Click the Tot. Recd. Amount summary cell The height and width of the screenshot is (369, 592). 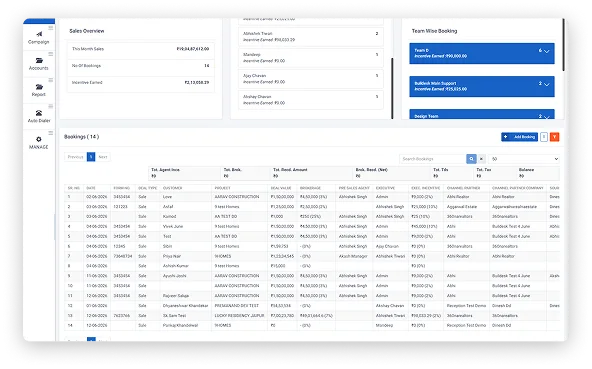(x=311, y=173)
